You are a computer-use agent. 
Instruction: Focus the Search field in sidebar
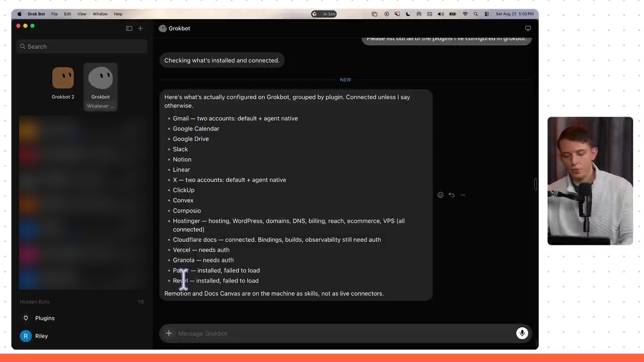82,46
